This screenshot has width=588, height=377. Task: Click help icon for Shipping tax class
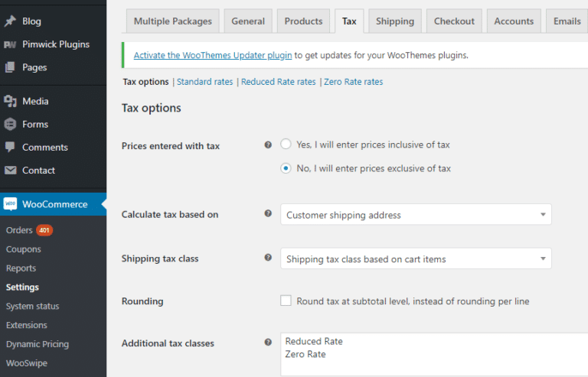(268, 257)
